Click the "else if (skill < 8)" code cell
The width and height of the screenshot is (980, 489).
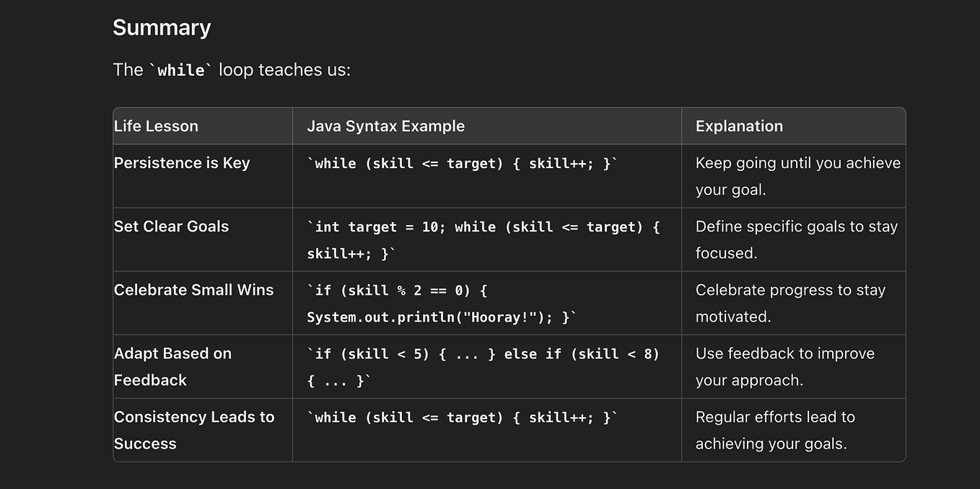click(x=483, y=366)
